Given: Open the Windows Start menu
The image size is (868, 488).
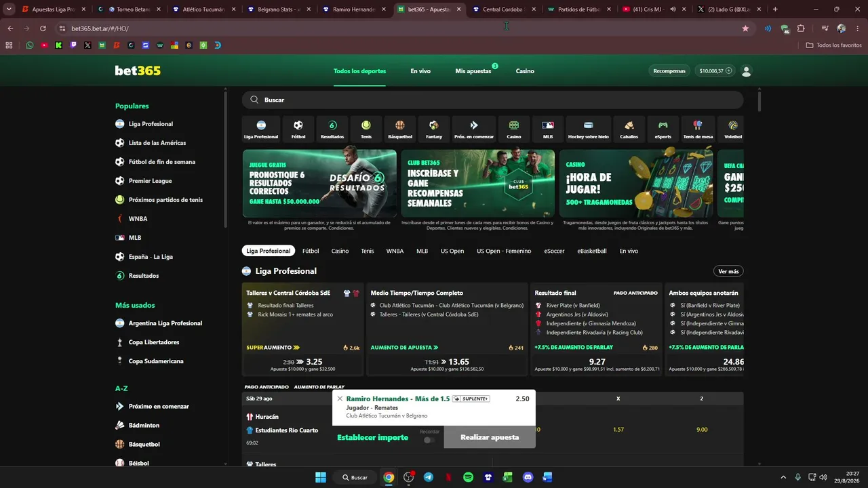Looking at the screenshot, I should tap(321, 477).
